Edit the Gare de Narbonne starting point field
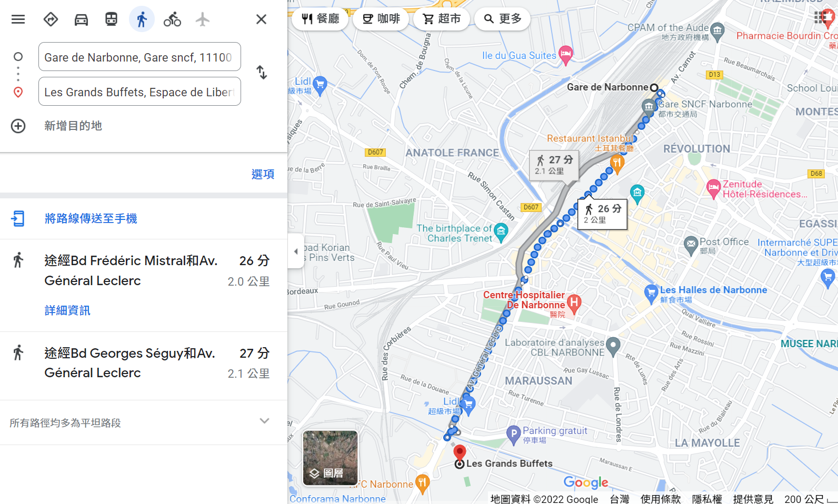The image size is (838, 504). coord(139,57)
